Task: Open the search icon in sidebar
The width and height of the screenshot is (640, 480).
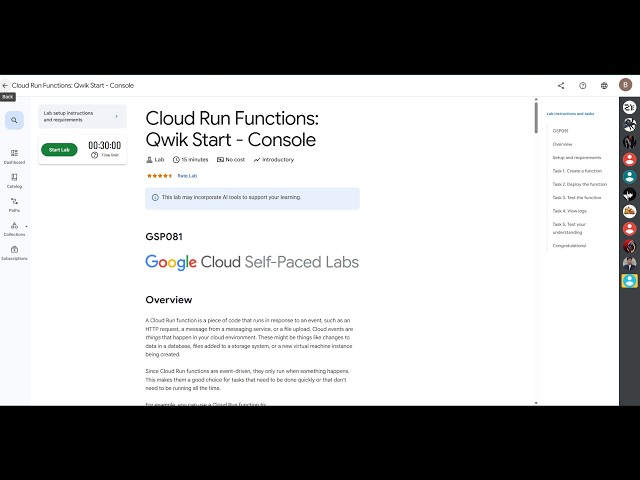Action: pyautogui.click(x=14, y=120)
